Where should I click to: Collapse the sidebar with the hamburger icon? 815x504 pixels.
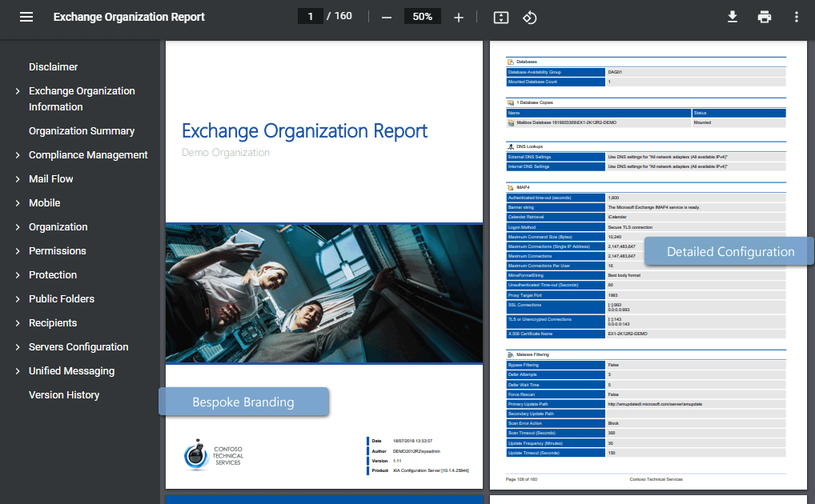tap(26, 16)
